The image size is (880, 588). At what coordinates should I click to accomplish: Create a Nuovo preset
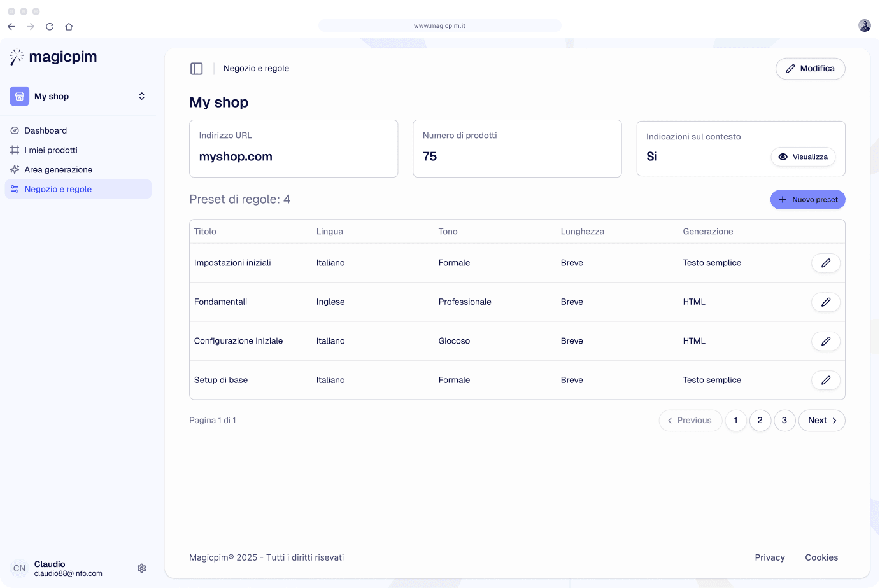807,200
